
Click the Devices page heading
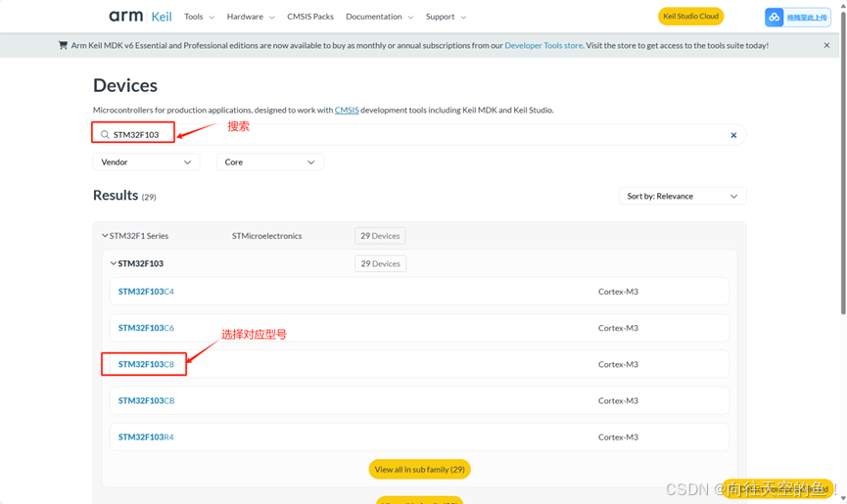(x=125, y=85)
